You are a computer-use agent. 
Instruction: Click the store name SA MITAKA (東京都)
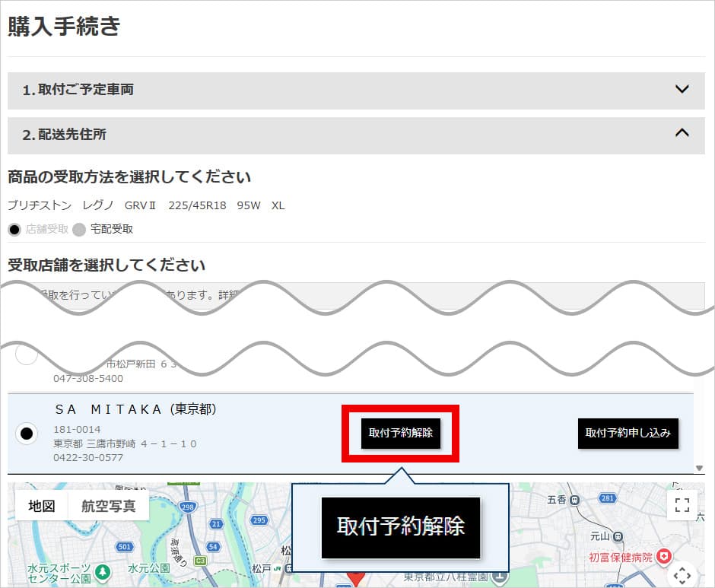135,409
